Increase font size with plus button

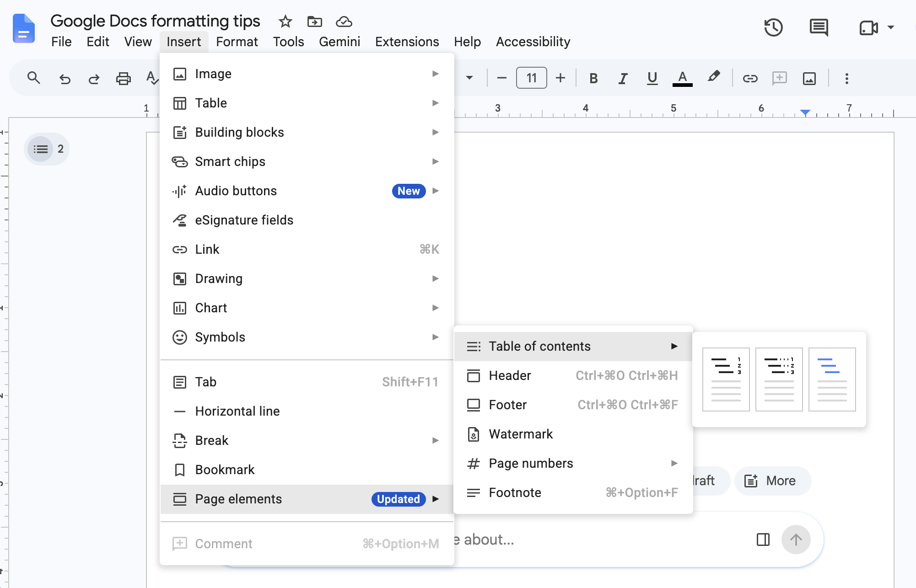tap(560, 78)
